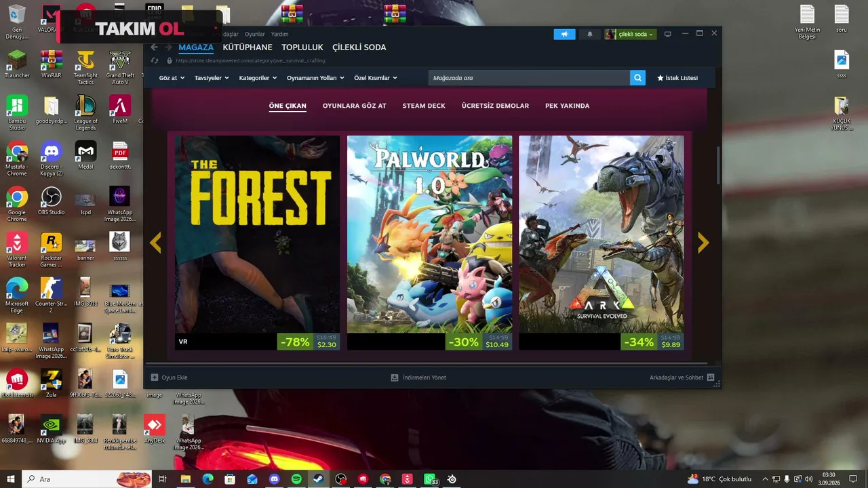Image resolution: width=868 pixels, height=488 pixels.
Task: Click the megaphone announcements button in Steam
Action: click(x=564, y=34)
